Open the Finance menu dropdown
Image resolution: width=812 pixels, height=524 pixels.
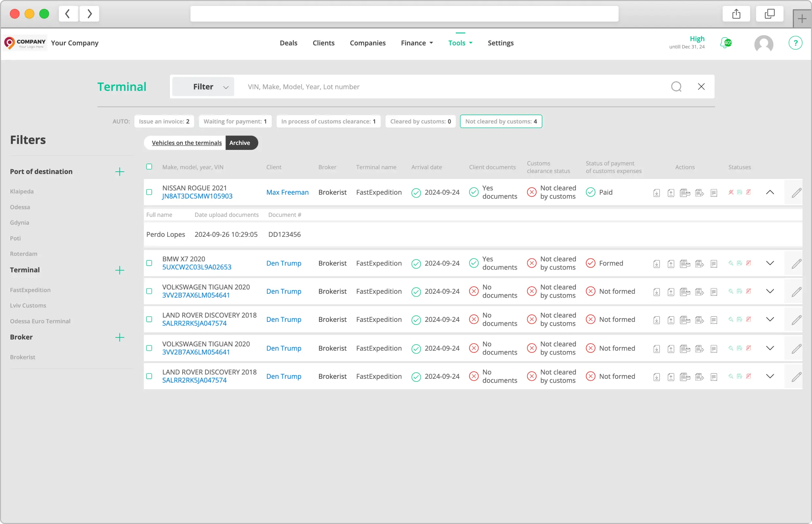pyautogui.click(x=417, y=43)
